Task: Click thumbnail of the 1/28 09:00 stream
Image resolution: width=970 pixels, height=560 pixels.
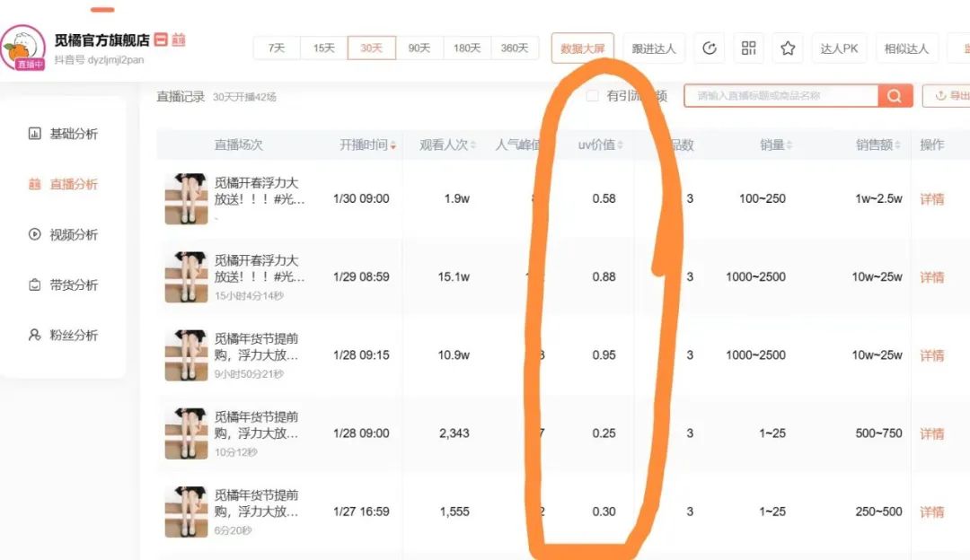Action: [x=186, y=433]
